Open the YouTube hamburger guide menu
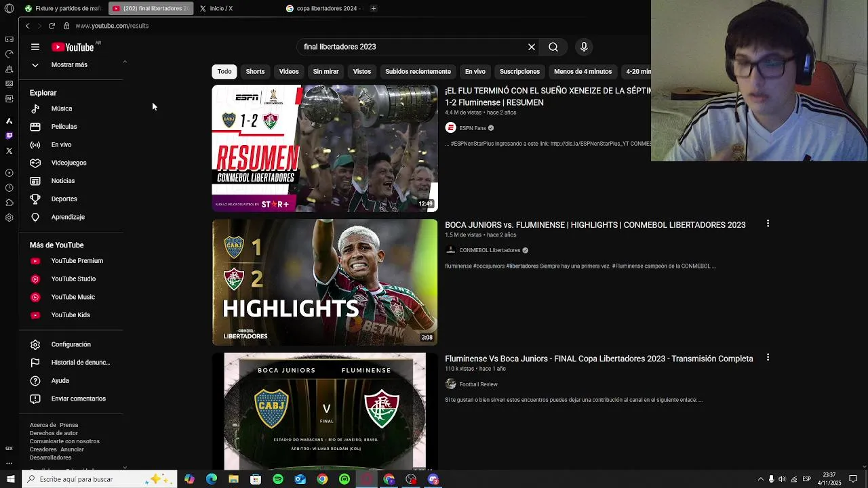Image resolution: width=868 pixels, height=488 pixels. [x=35, y=47]
